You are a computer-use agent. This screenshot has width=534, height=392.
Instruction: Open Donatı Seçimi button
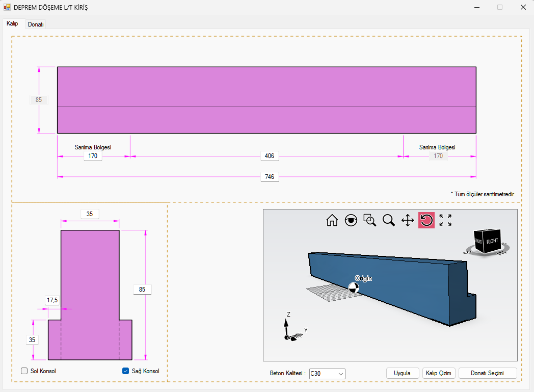pos(488,373)
